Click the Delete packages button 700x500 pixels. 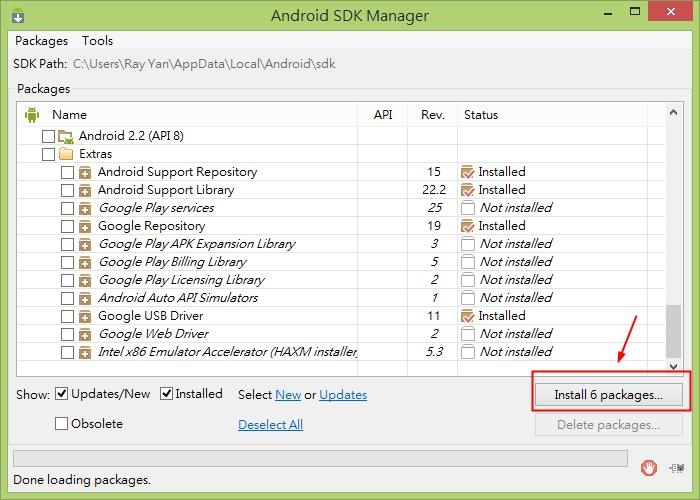click(x=608, y=425)
